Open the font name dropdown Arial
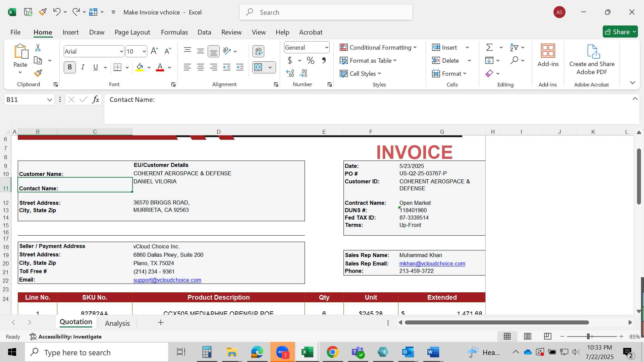 tap(121, 52)
